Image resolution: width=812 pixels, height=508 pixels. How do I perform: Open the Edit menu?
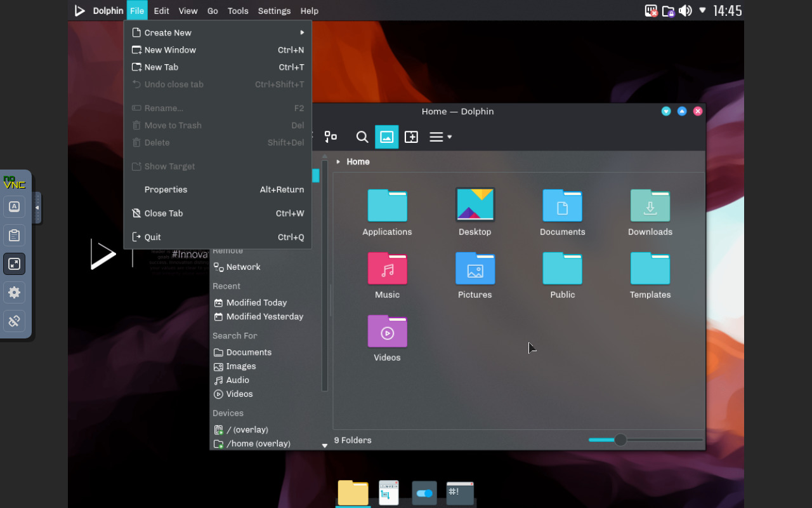tap(161, 10)
